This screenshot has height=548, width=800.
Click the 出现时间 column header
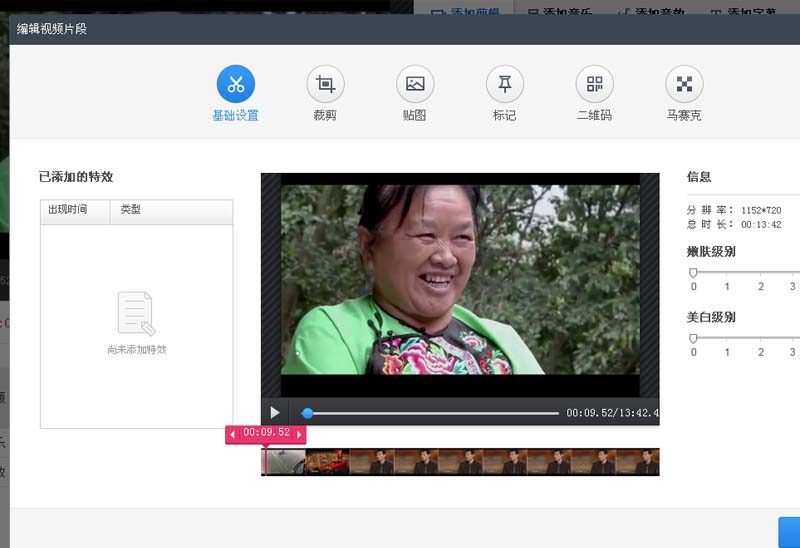tap(75, 212)
